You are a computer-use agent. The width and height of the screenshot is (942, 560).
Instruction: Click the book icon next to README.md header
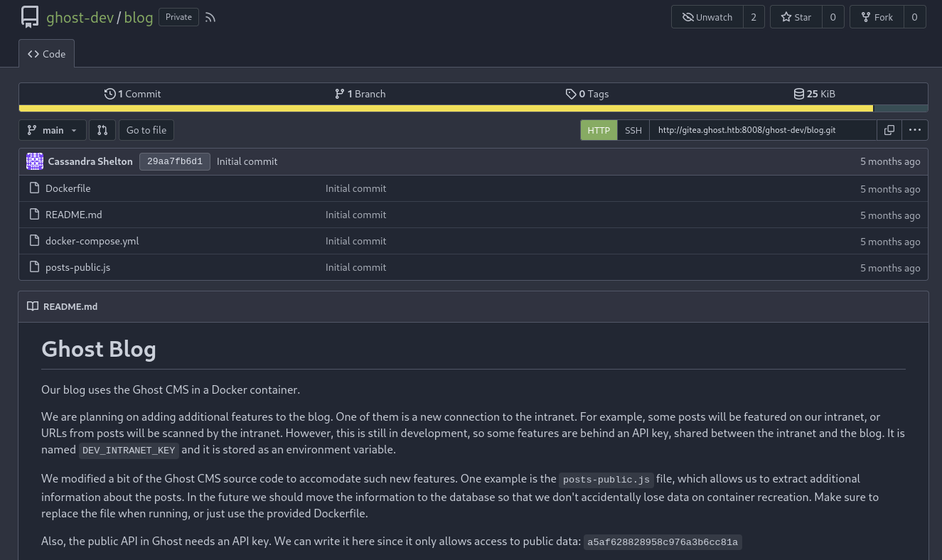tap(33, 306)
